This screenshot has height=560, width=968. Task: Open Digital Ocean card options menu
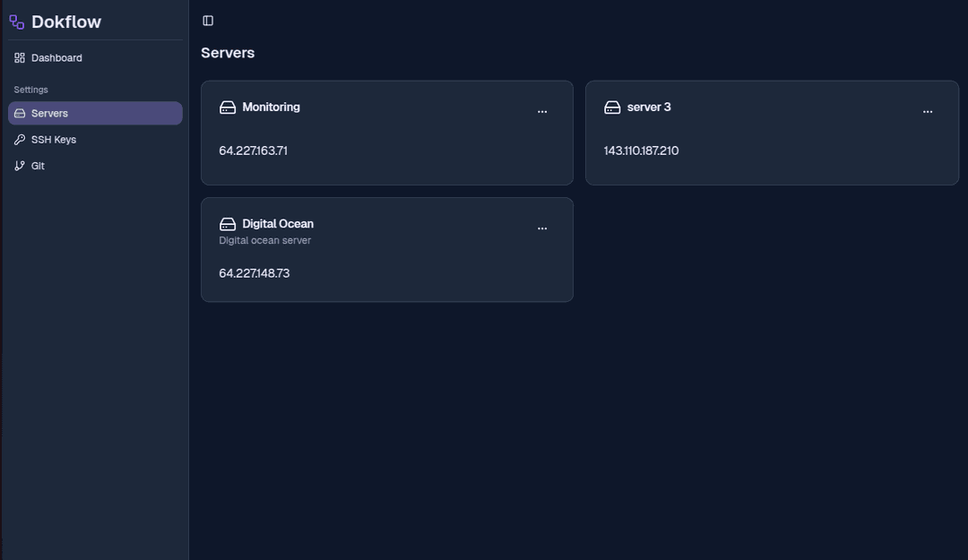pyautogui.click(x=542, y=228)
